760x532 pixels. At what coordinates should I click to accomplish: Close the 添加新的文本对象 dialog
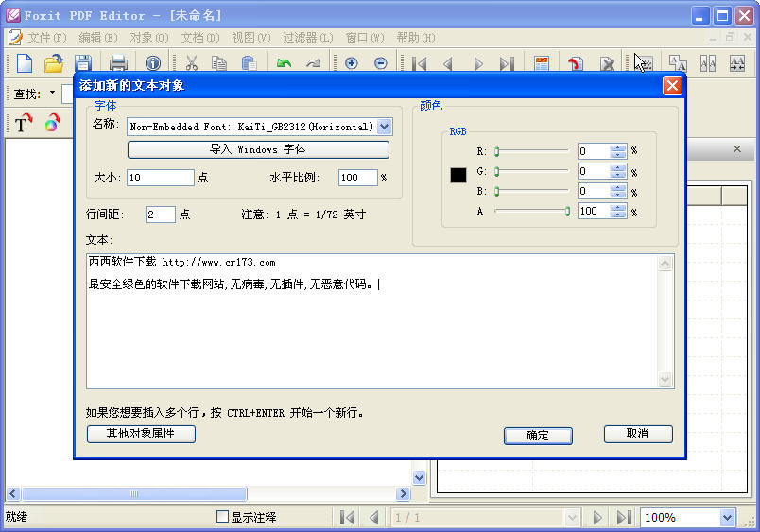[x=672, y=86]
